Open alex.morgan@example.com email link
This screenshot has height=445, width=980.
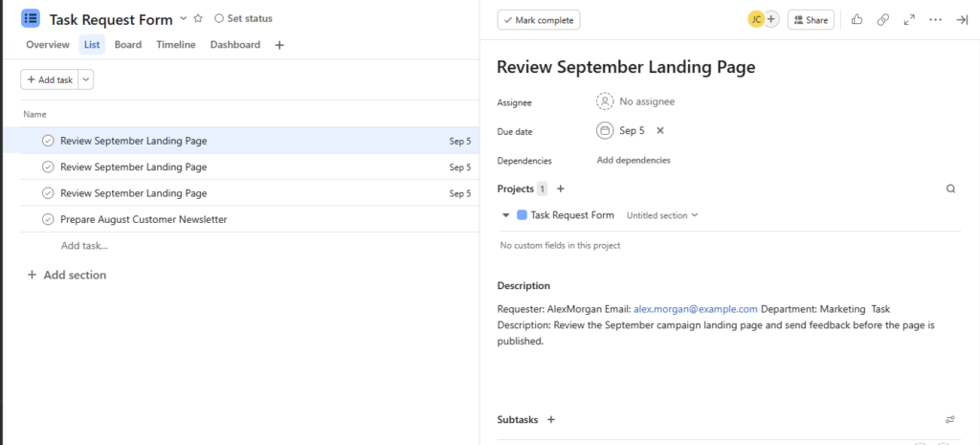[696, 309]
